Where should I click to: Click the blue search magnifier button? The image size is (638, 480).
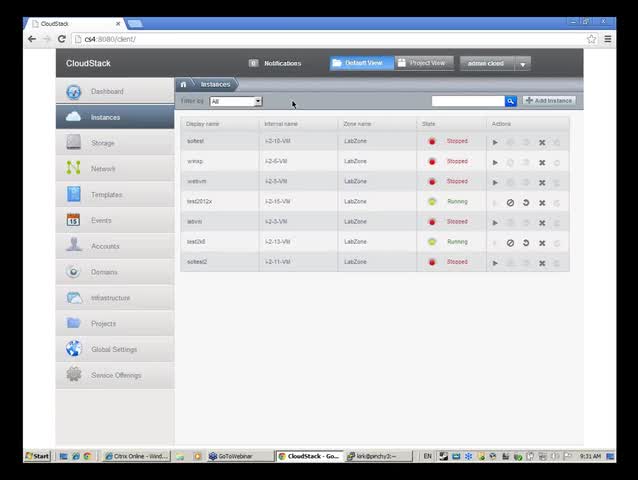click(510, 101)
